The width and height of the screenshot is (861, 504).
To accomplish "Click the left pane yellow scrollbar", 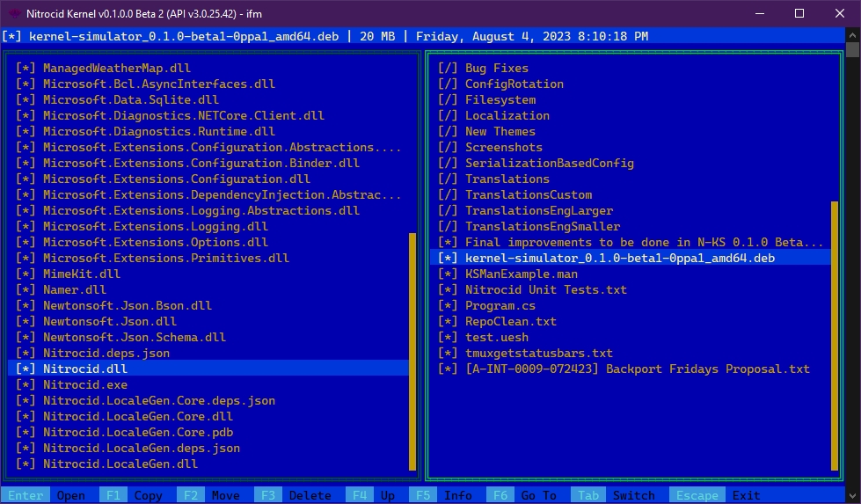I will coord(412,352).
